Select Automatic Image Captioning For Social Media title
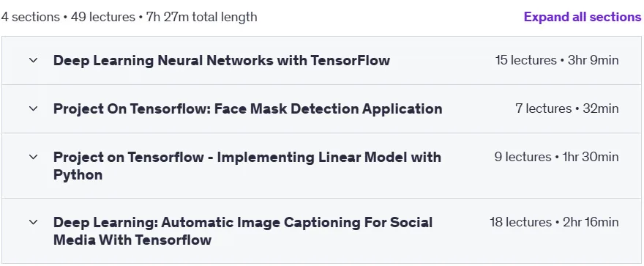Screen dimensions: 644x266 [243, 231]
